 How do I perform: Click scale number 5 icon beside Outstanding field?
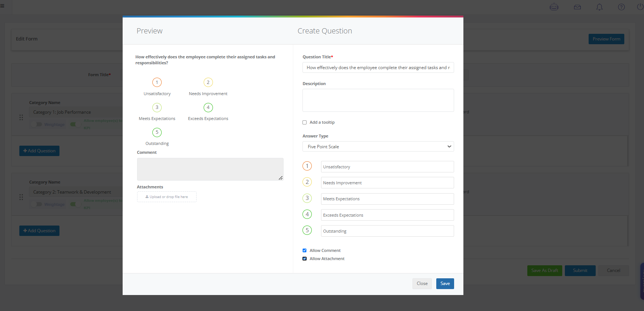tap(307, 230)
